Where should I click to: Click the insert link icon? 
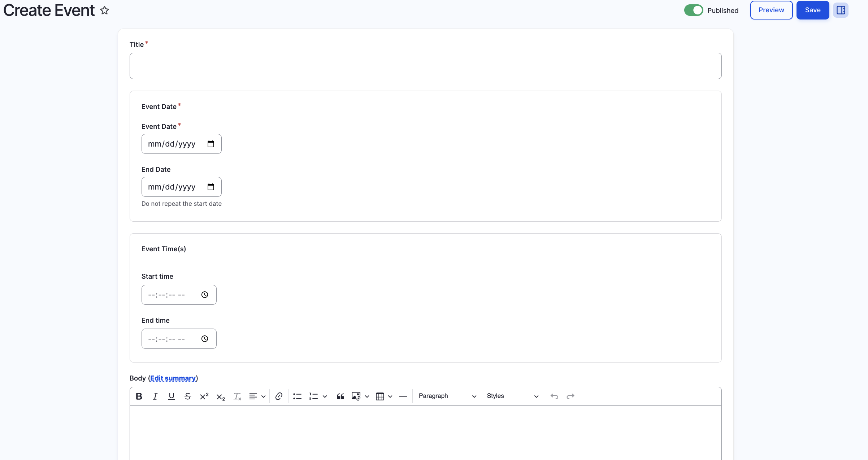tap(279, 396)
